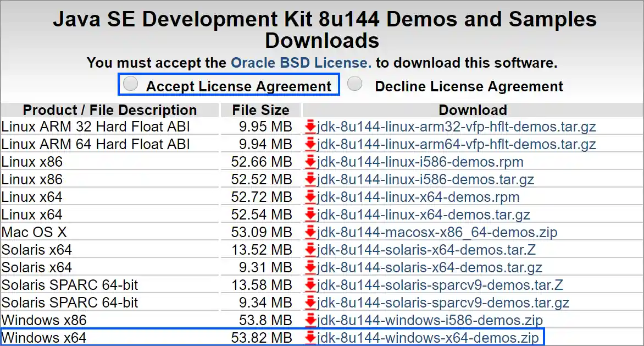This screenshot has width=644, height=346.
Task: Click red download arrow for linux-arm64-vfp-hflt demos
Action: 310,145
